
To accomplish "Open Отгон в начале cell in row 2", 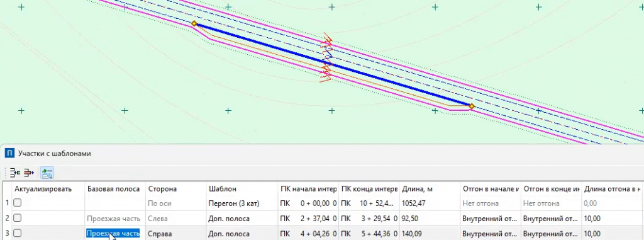I will tap(491, 219).
